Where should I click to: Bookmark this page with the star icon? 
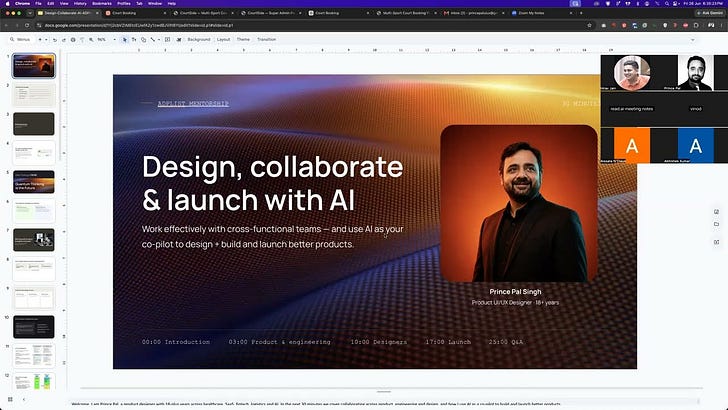click(x=590, y=25)
